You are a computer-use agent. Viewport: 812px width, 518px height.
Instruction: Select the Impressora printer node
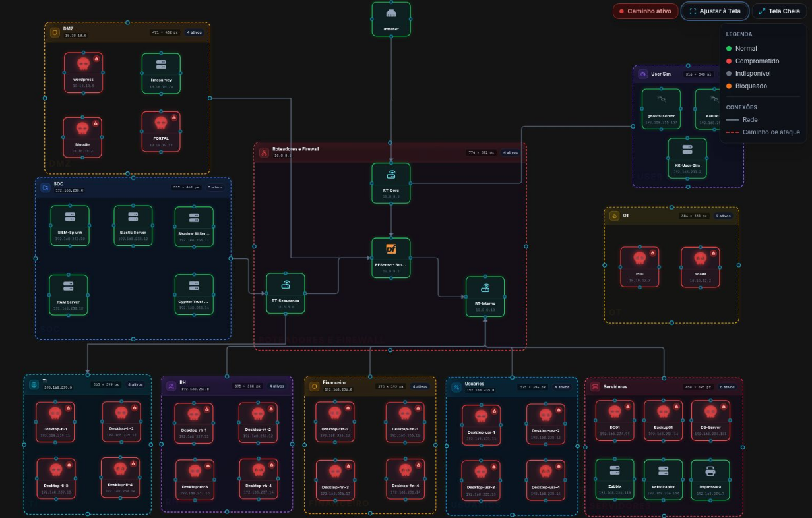710,479
